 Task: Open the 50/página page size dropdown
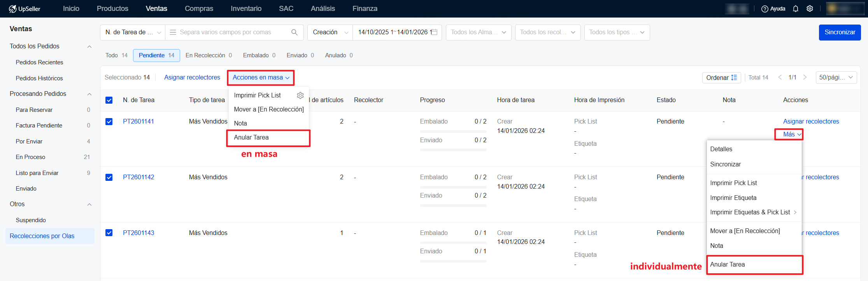coord(836,78)
